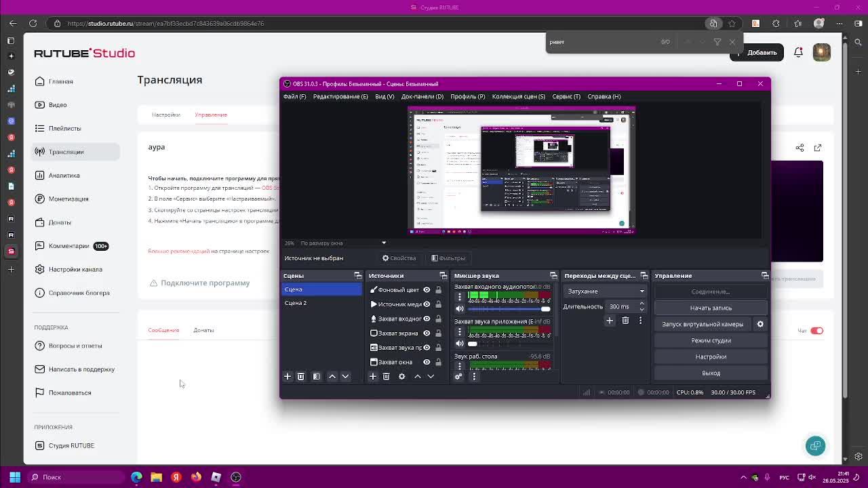Toggle the Чат switch on RUTUBE
Screen dimensions: 868x488
click(x=816, y=331)
